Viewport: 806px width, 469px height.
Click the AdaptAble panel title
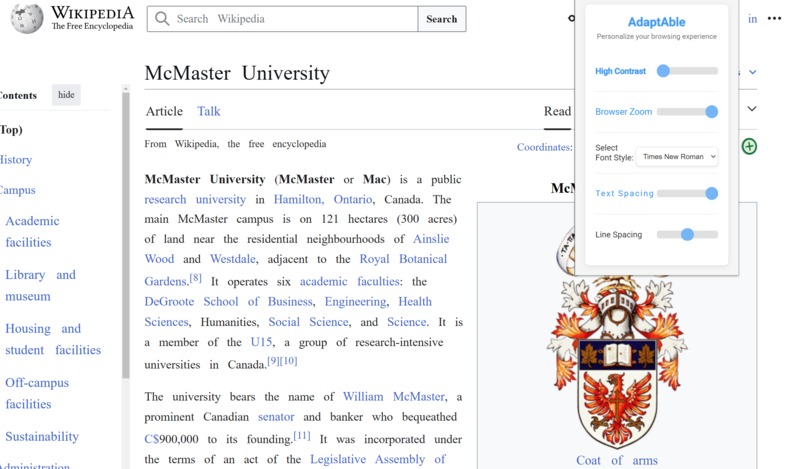[656, 22]
